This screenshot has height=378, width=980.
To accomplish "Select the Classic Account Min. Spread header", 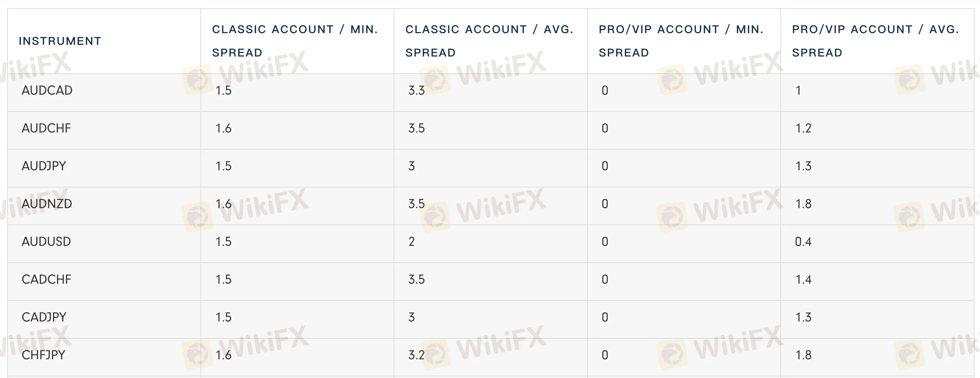I will click(295, 41).
